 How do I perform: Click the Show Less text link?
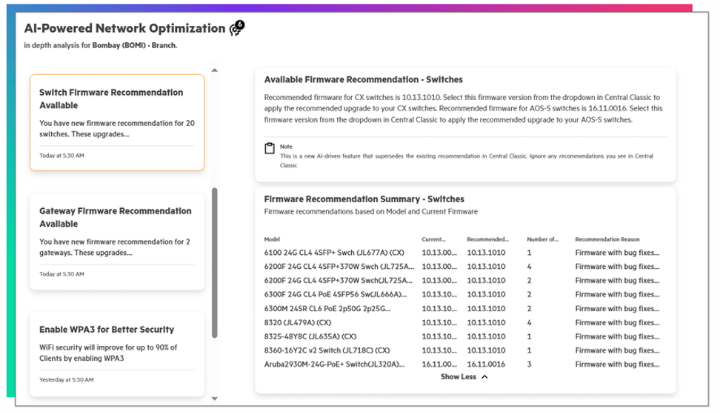click(x=459, y=377)
